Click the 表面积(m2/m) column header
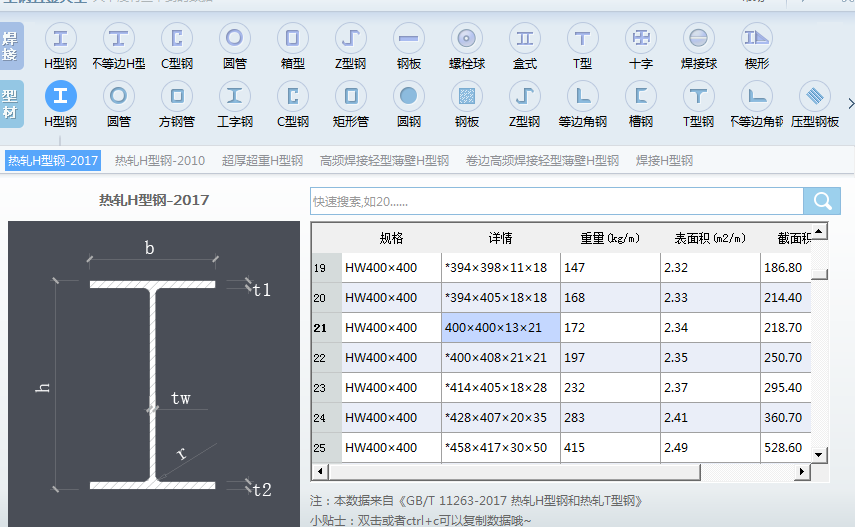The width and height of the screenshot is (855, 527). tap(710, 238)
